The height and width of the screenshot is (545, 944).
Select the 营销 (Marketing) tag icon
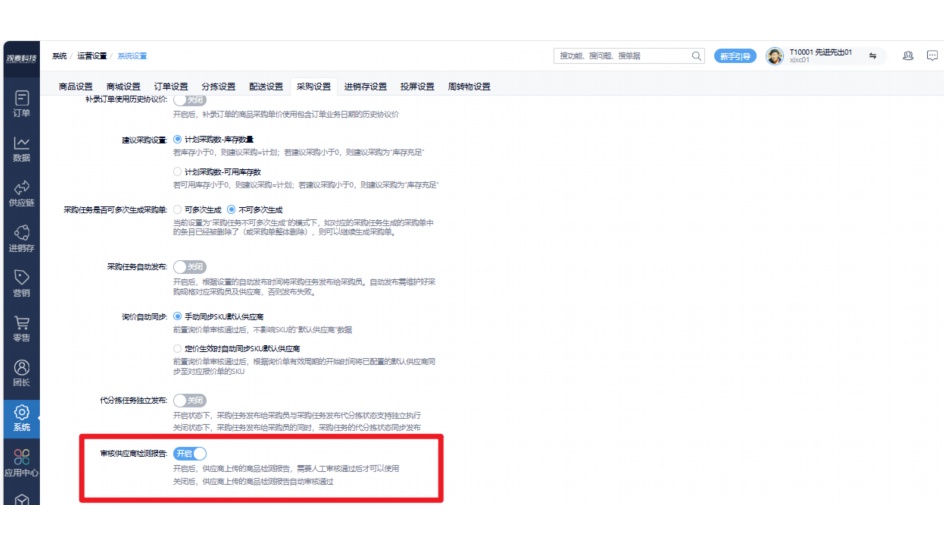pos(21,283)
